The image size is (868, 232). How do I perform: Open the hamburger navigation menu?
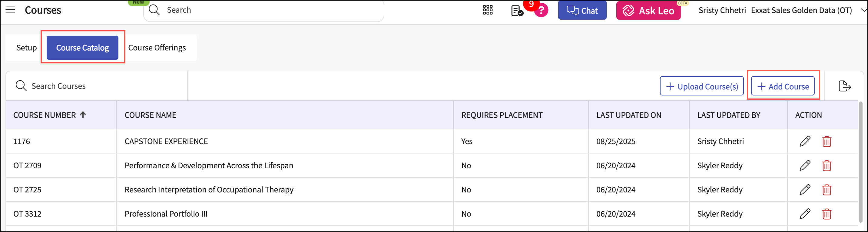coord(10,10)
